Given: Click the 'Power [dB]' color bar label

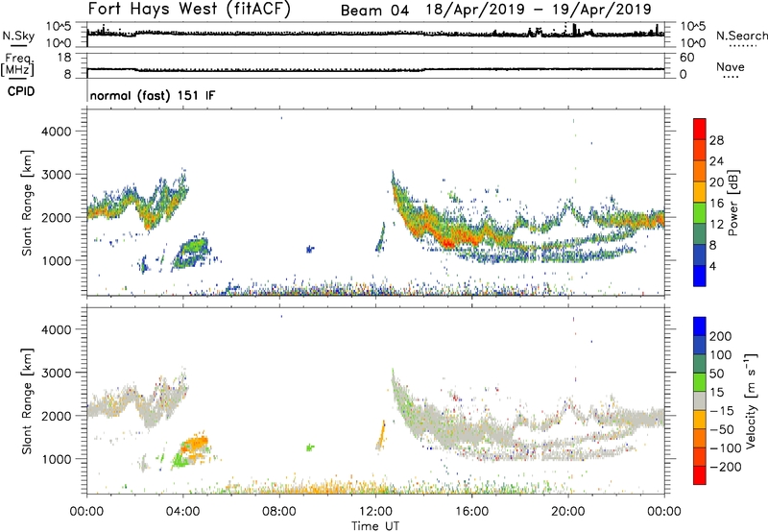Looking at the screenshot, I should point(732,203).
